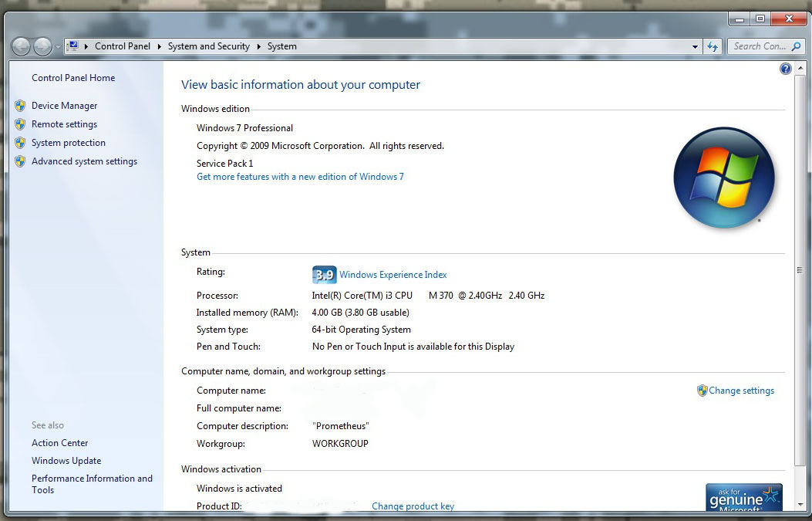The height and width of the screenshot is (521, 812).
Task: Expand arrow after System and Security
Action: click(258, 46)
